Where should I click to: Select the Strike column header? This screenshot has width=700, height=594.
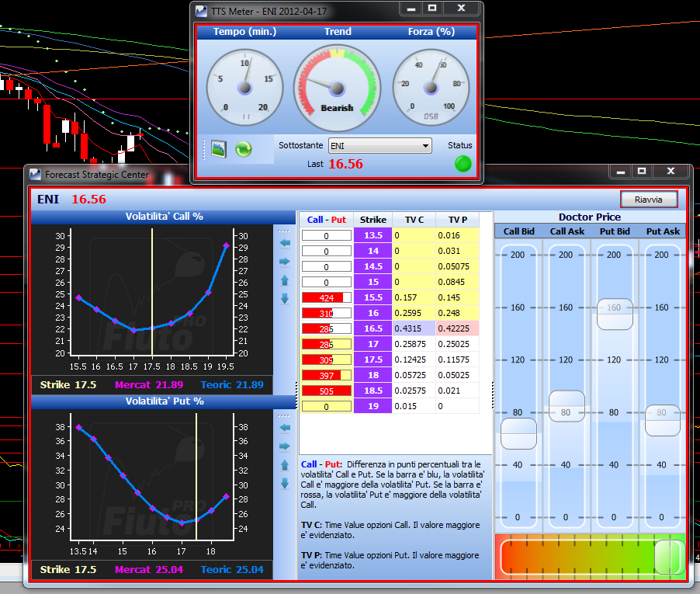(x=373, y=220)
